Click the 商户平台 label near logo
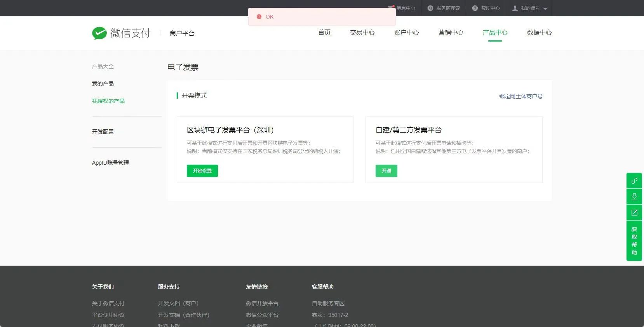The width and height of the screenshot is (644, 327). point(182,33)
